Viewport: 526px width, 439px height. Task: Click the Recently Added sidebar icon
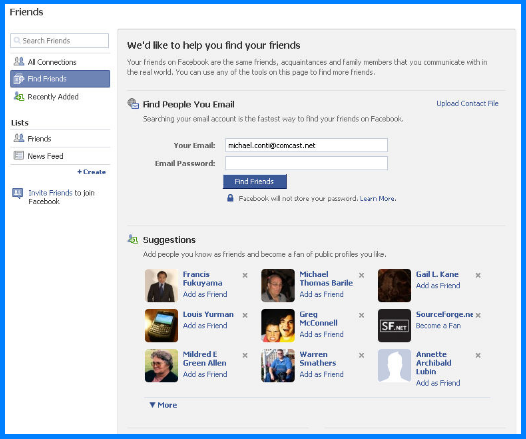(x=19, y=97)
